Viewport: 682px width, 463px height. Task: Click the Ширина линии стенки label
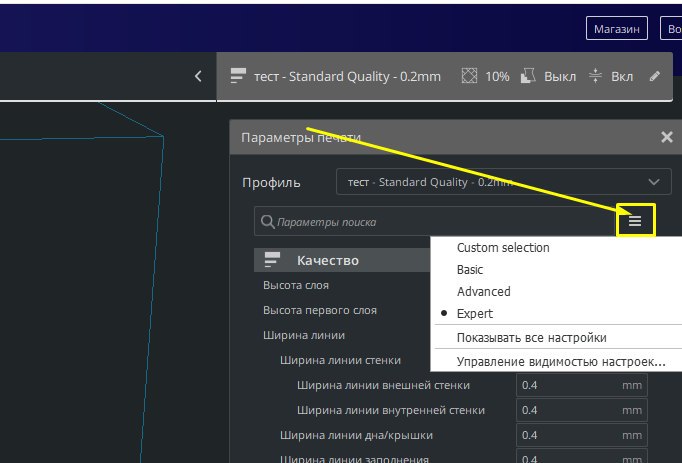point(340,360)
